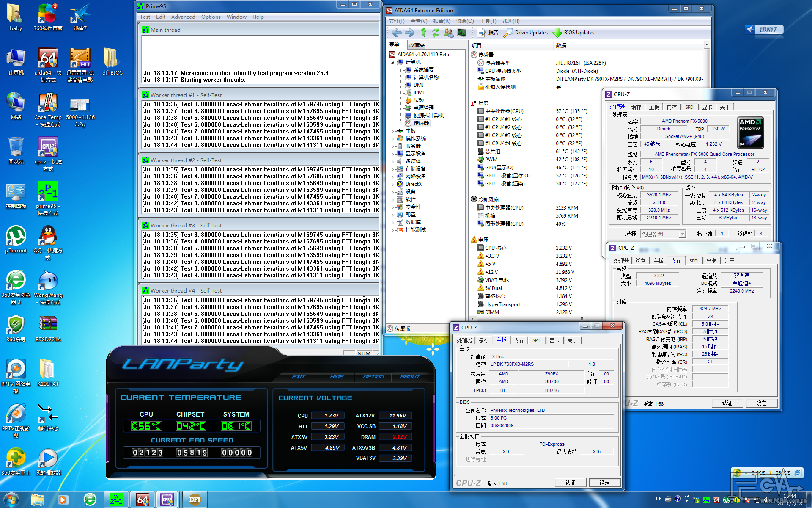The height and width of the screenshot is (508, 812).
Task: Click AIDA64 refresh icon in toolbar
Action: pos(436,33)
